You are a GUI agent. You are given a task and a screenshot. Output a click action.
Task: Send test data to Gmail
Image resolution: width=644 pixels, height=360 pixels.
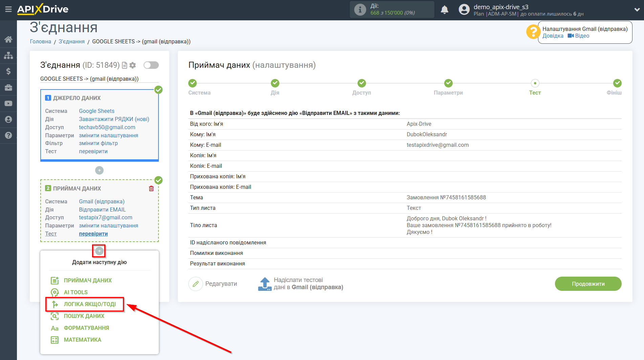(x=301, y=284)
